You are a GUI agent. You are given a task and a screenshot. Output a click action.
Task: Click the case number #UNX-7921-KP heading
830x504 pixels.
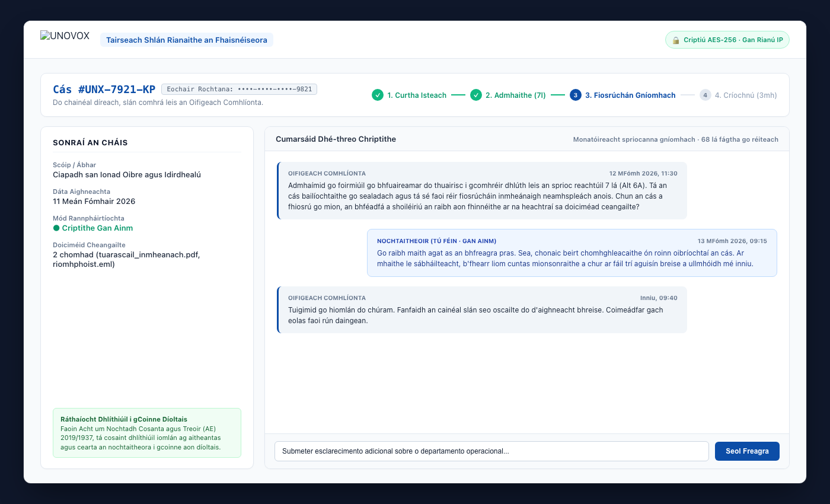[104, 90]
